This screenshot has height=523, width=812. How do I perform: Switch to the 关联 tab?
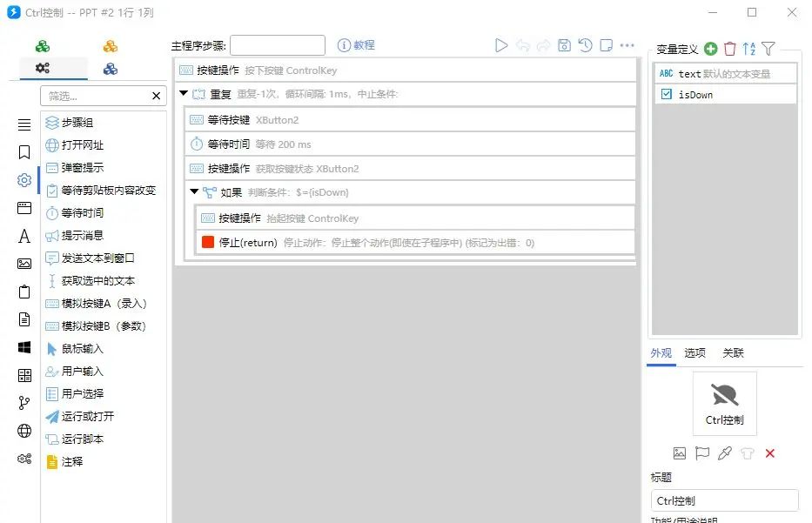pos(733,352)
